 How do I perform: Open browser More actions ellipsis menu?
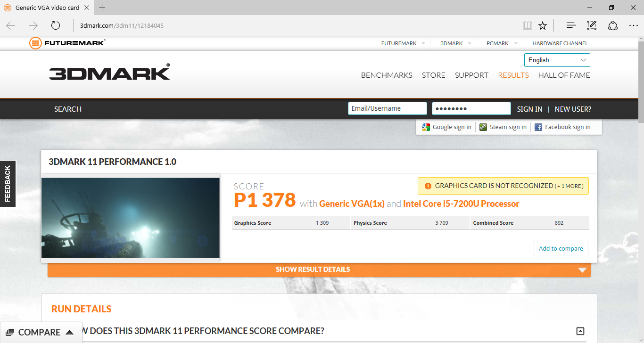pyautogui.click(x=634, y=25)
